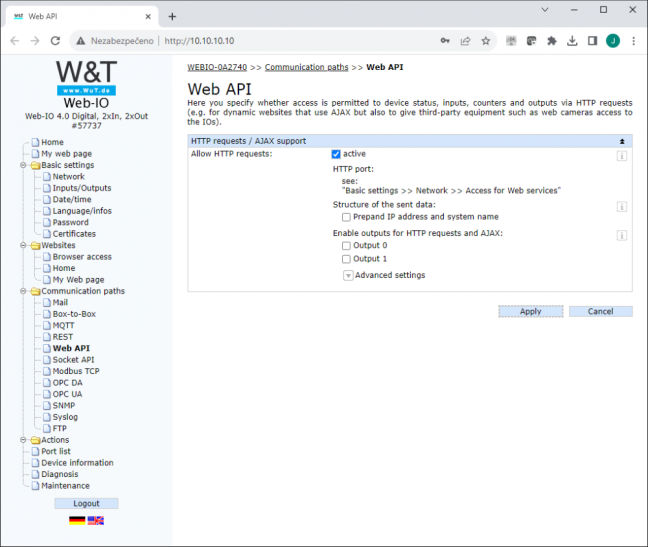Open Box-to-Box page
Screen dimensions: 648x547
(x=74, y=314)
